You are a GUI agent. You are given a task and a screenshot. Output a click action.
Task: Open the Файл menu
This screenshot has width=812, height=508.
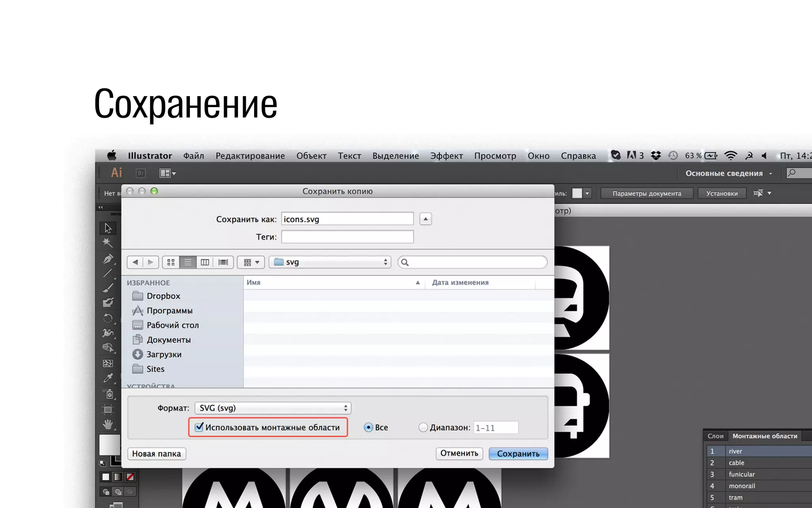coord(193,156)
